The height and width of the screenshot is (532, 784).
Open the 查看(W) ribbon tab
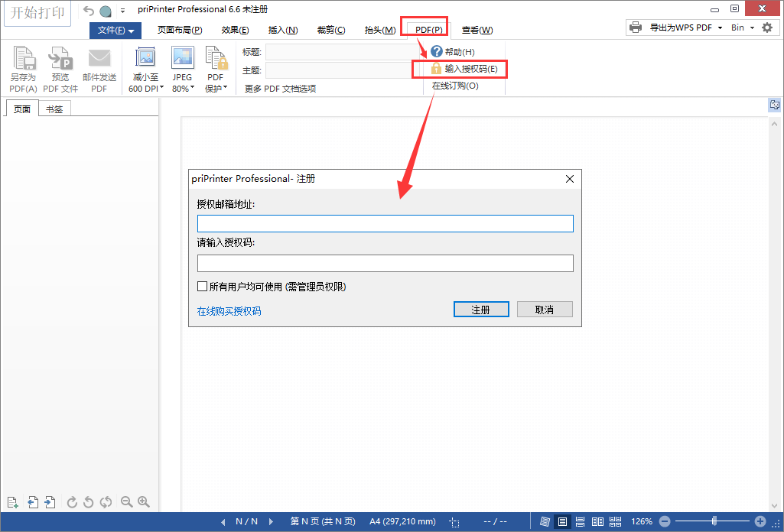tap(477, 30)
